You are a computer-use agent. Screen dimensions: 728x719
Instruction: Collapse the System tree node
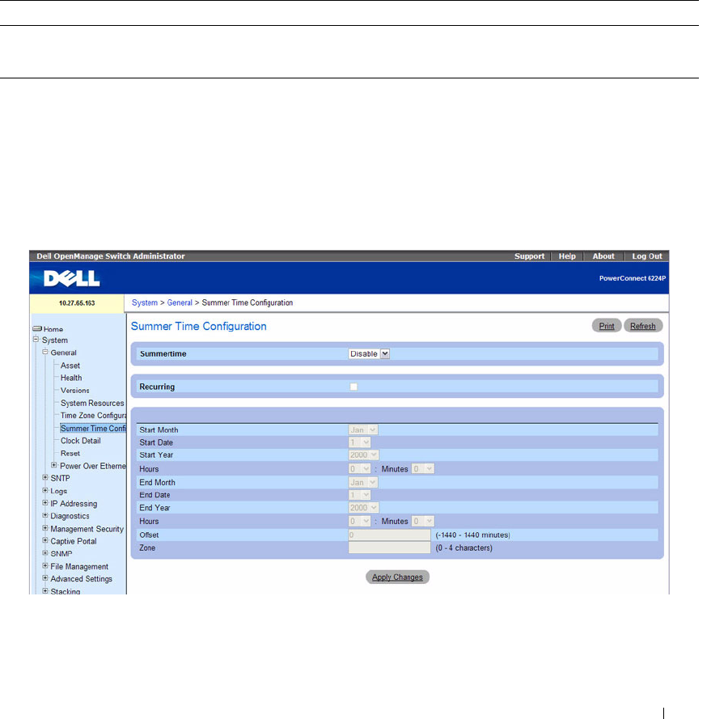click(36, 340)
